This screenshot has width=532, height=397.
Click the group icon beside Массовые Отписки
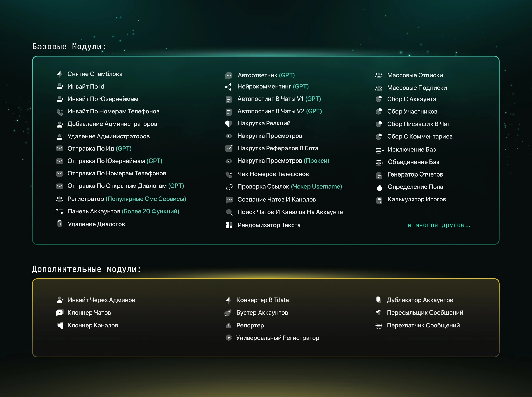click(x=379, y=75)
